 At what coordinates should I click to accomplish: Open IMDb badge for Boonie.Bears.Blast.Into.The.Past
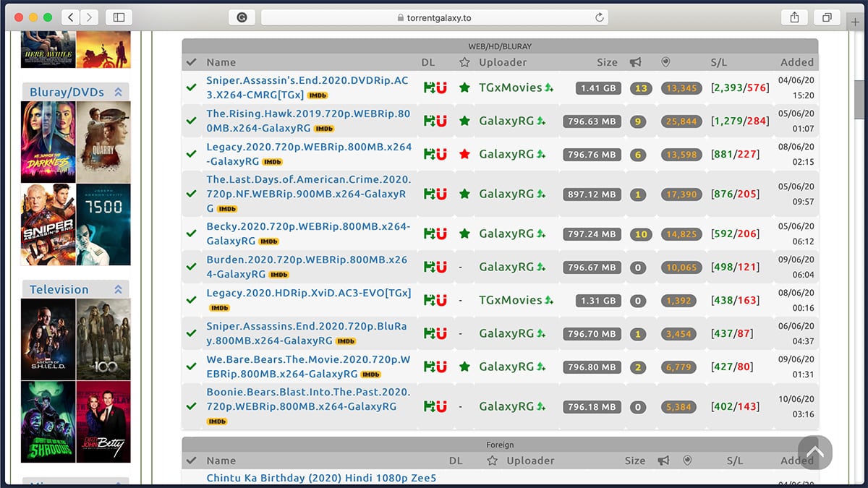[218, 421]
